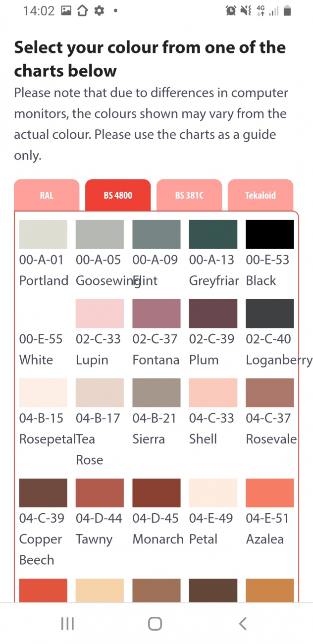Tap the home notification icon in status bar
Viewport: 313px width, 644px height.
(x=82, y=10)
